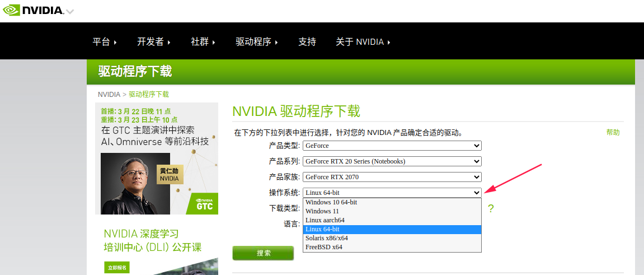
Task: Click the green 搜索 search button
Action: [264, 253]
